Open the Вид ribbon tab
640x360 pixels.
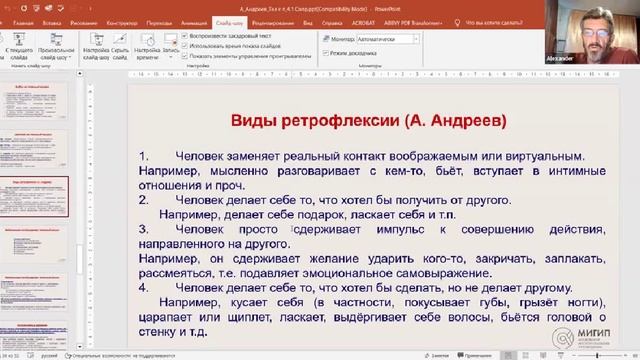308,23
